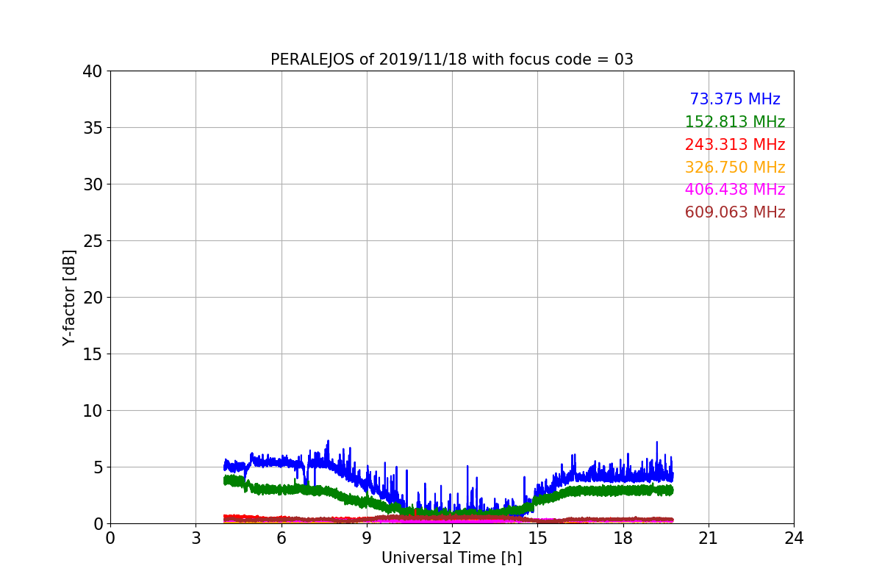Select the 73.375 MHz legend label
The width and height of the screenshot is (882, 588).
click(x=735, y=99)
